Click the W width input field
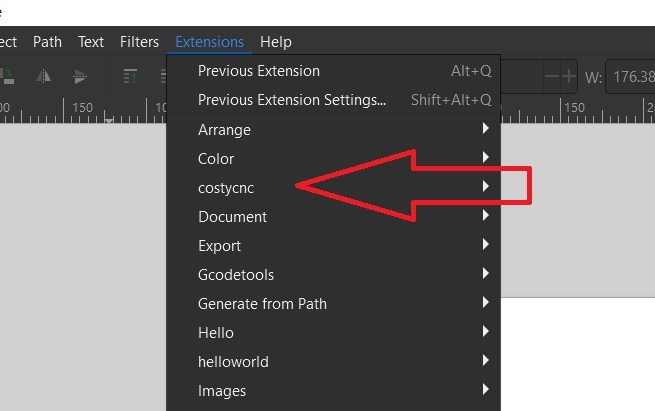This screenshot has height=411, width=655. (630, 77)
